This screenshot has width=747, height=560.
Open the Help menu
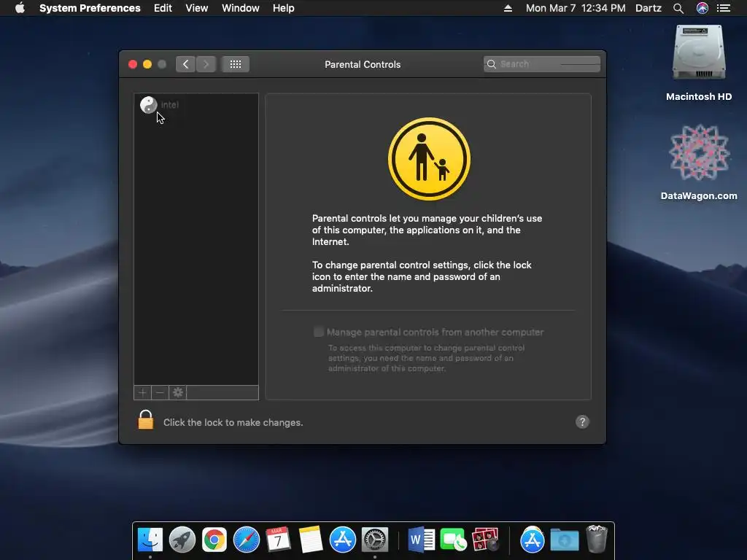coord(284,8)
